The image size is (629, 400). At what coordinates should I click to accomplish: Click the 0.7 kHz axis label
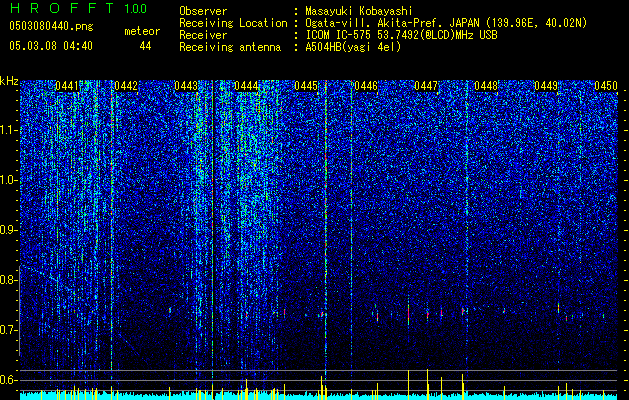pyautogui.click(x=8, y=330)
